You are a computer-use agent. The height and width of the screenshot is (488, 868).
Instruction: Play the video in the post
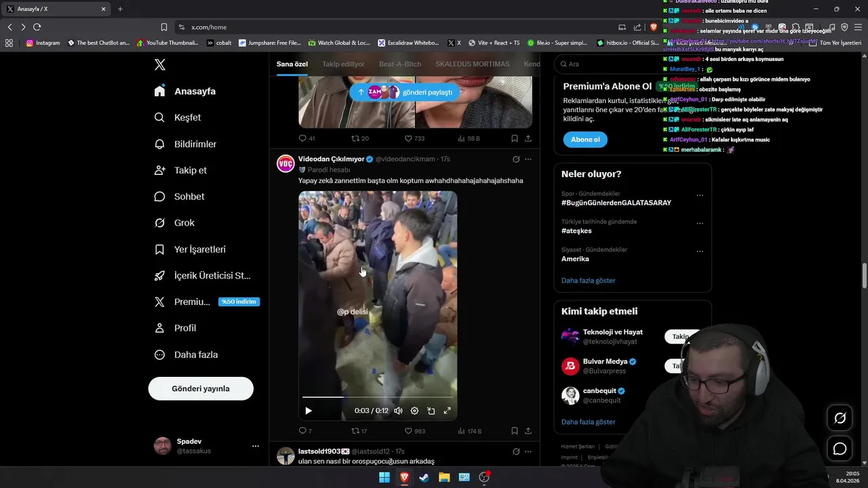(x=309, y=411)
